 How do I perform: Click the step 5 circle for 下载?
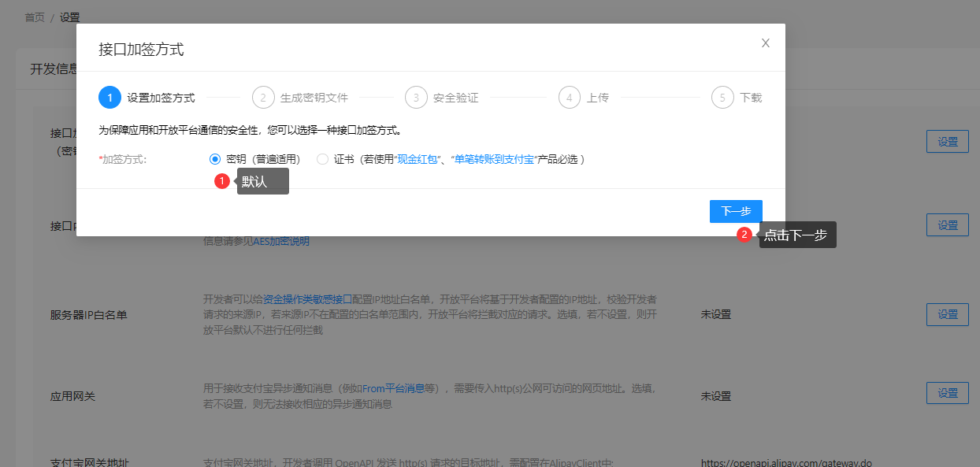[722, 98]
